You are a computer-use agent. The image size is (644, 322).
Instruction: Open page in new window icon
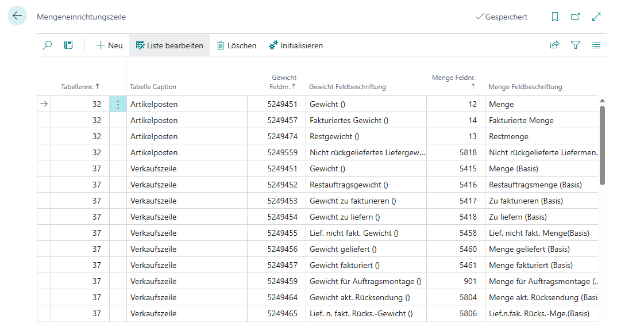576,17
